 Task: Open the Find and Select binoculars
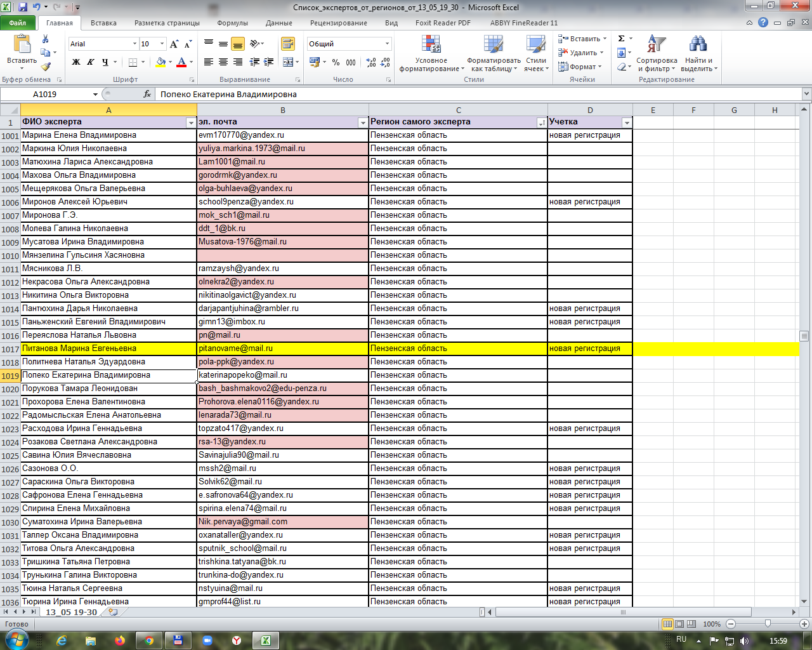(x=698, y=53)
